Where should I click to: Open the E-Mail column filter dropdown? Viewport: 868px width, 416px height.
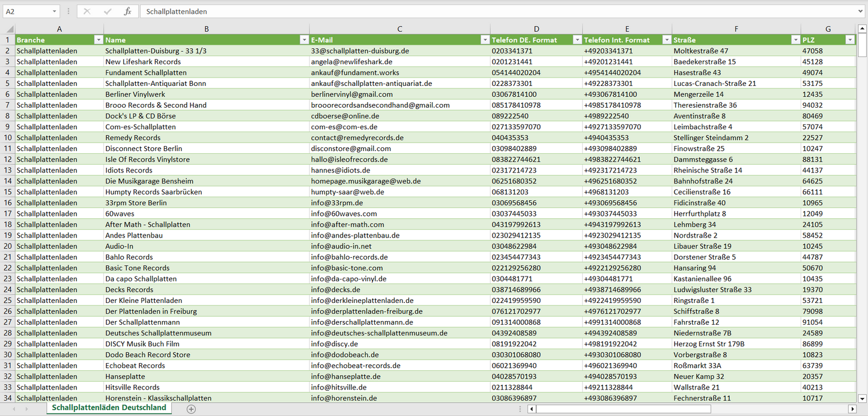coord(485,40)
